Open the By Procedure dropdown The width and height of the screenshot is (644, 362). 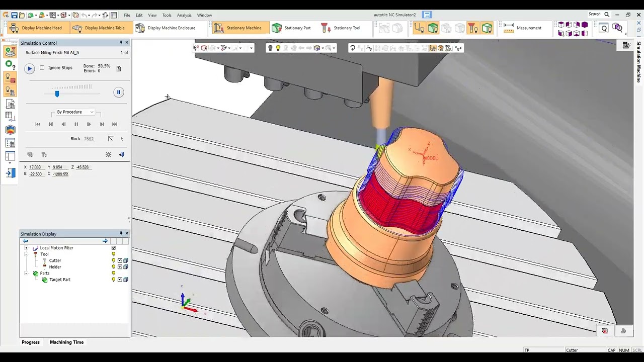click(75, 112)
